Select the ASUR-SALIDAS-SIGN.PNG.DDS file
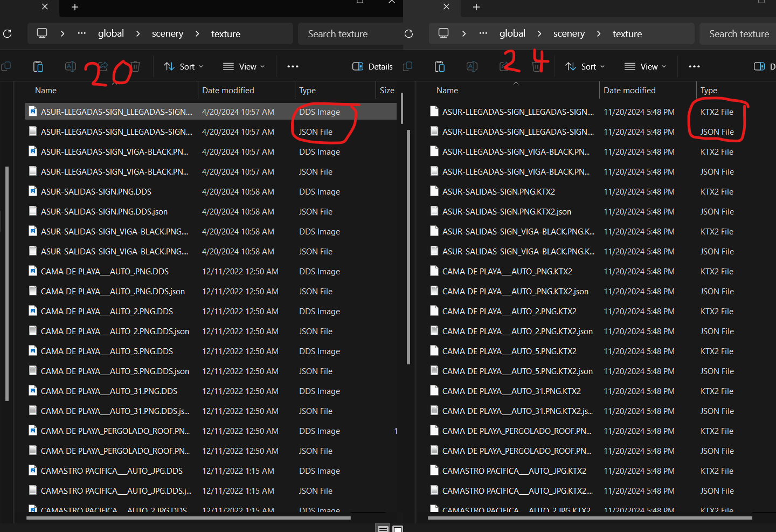776x532 pixels. [96, 191]
